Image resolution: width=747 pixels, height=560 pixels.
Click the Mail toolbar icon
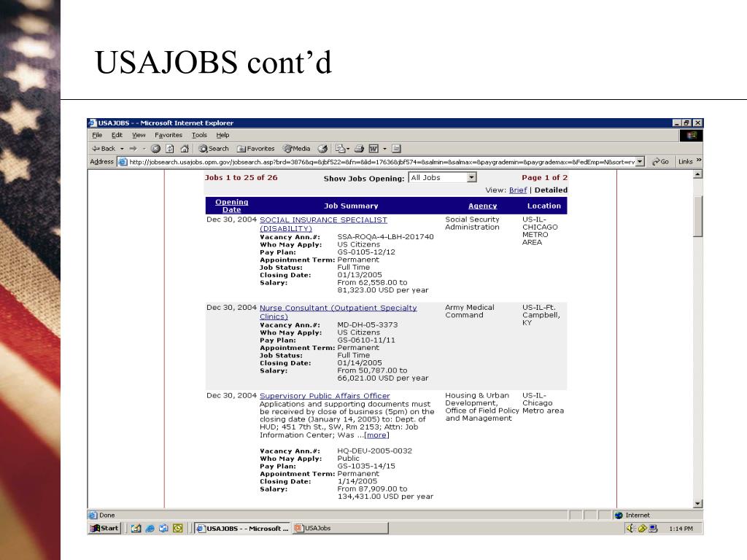(340, 149)
